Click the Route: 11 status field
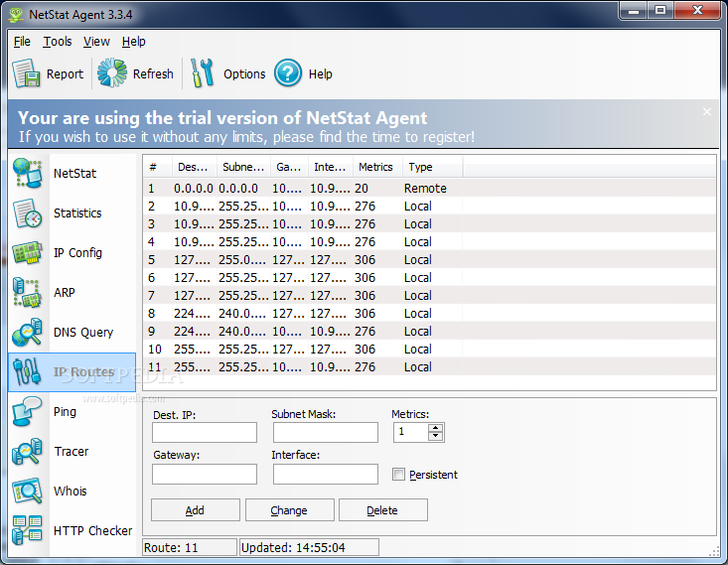The image size is (728, 565). point(190,547)
